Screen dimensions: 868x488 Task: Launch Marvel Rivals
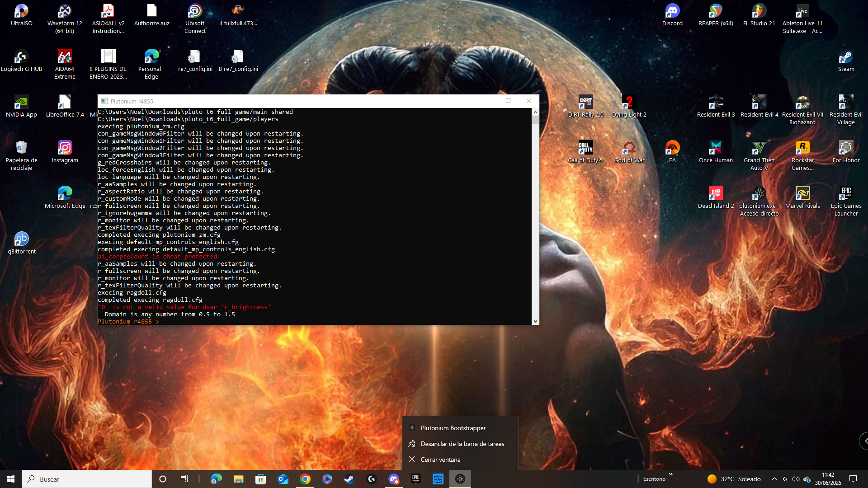coord(802,198)
